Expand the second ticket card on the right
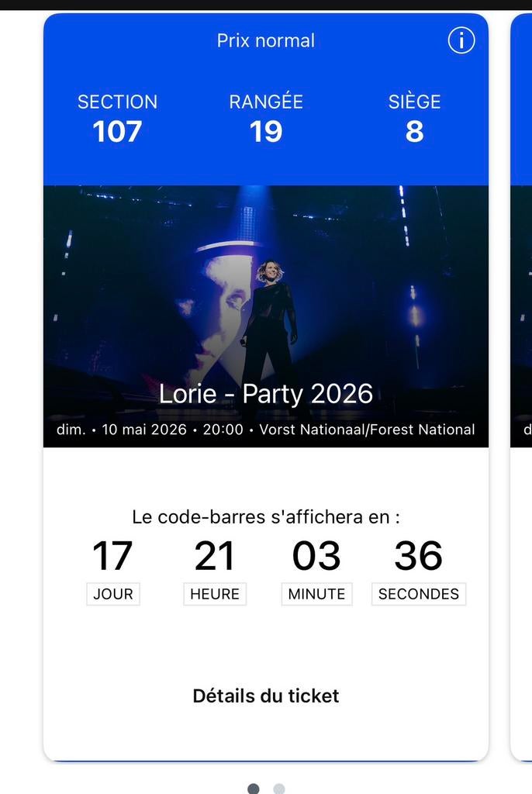Image resolution: width=532 pixels, height=794 pixels. (x=521, y=310)
